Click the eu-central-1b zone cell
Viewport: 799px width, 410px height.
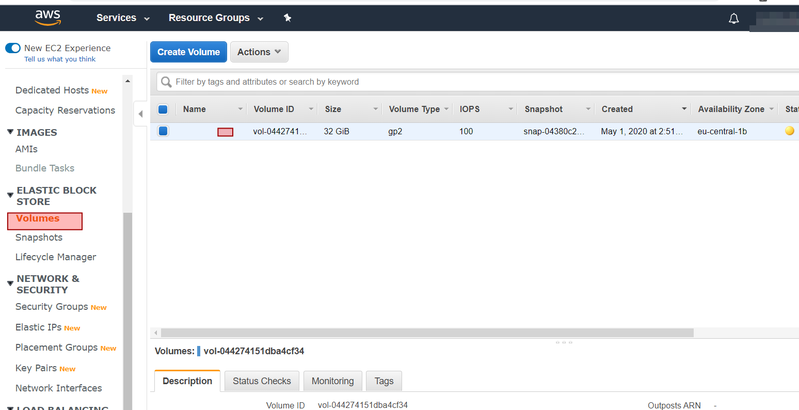pos(722,131)
